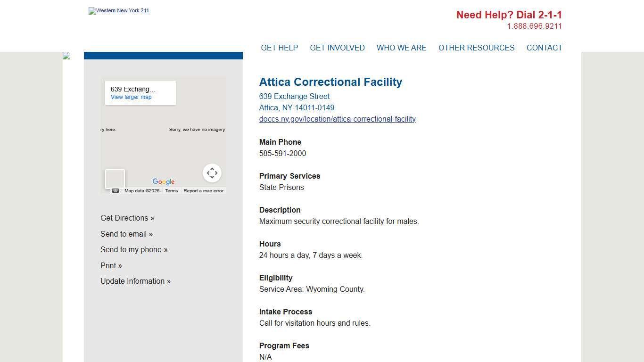This screenshot has width=644, height=362.
Task: Click the broken image icon at left edge
Action: pyautogui.click(x=66, y=56)
